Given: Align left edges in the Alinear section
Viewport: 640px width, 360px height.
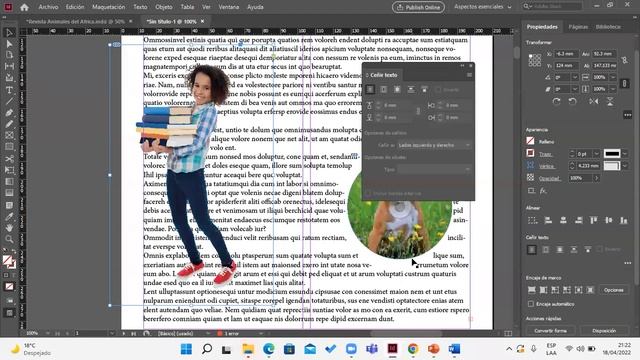Looking at the screenshot, I should tap(548, 220).
